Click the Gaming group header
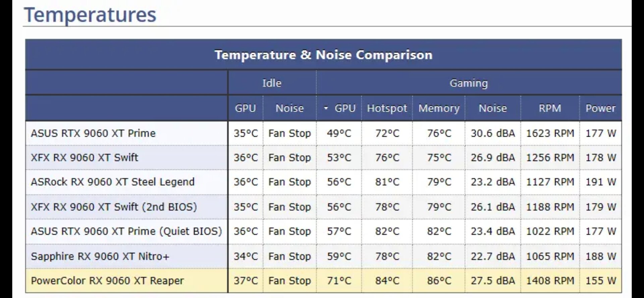Viewport: 644px width, 298px height. [469, 83]
